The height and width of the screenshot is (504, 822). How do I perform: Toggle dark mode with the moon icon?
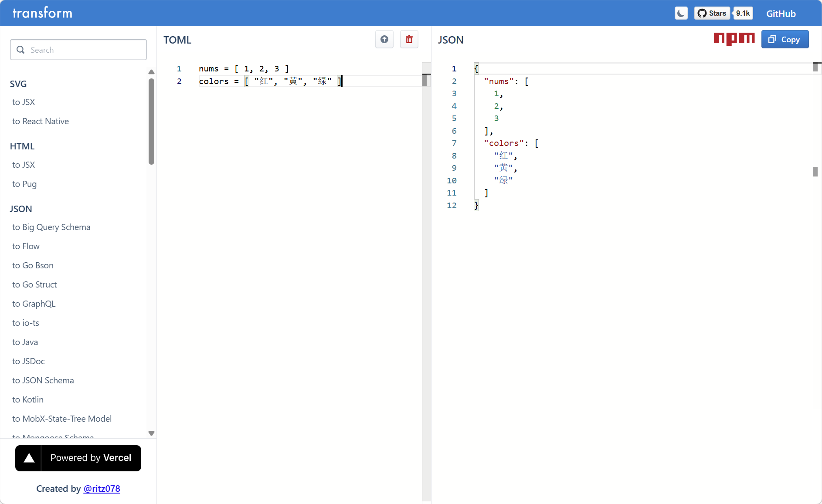pyautogui.click(x=681, y=14)
